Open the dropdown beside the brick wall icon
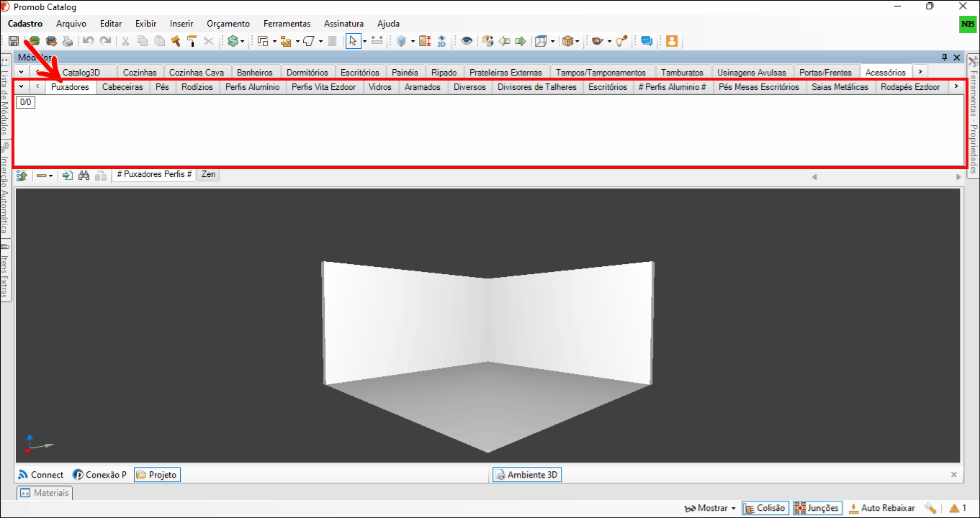This screenshot has width=980, height=518. click(297, 41)
